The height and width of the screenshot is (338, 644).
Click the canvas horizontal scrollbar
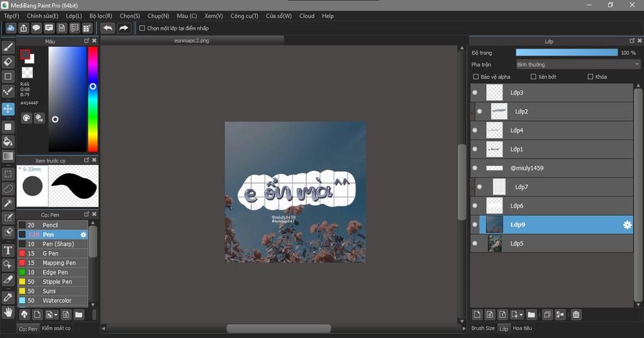click(279, 329)
